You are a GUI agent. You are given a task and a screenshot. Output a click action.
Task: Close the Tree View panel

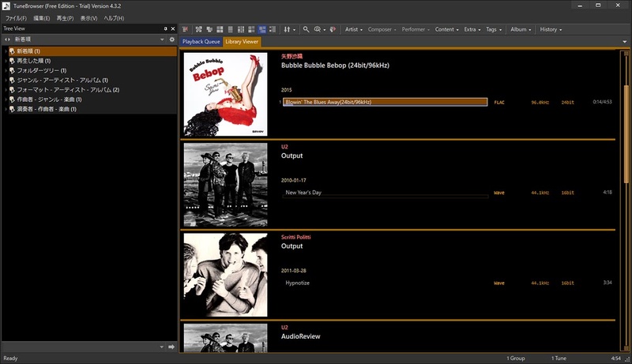(173, 28)
